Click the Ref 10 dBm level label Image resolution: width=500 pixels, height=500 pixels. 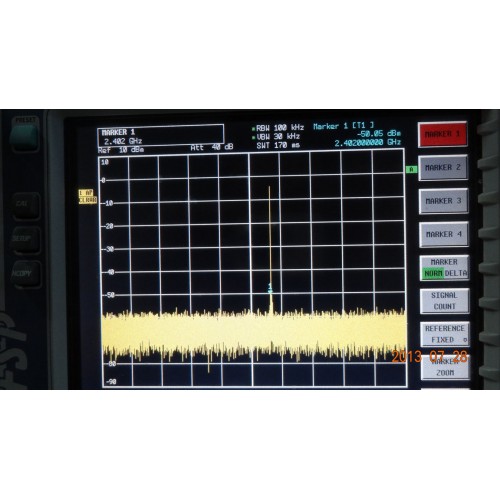coord(121,150)
